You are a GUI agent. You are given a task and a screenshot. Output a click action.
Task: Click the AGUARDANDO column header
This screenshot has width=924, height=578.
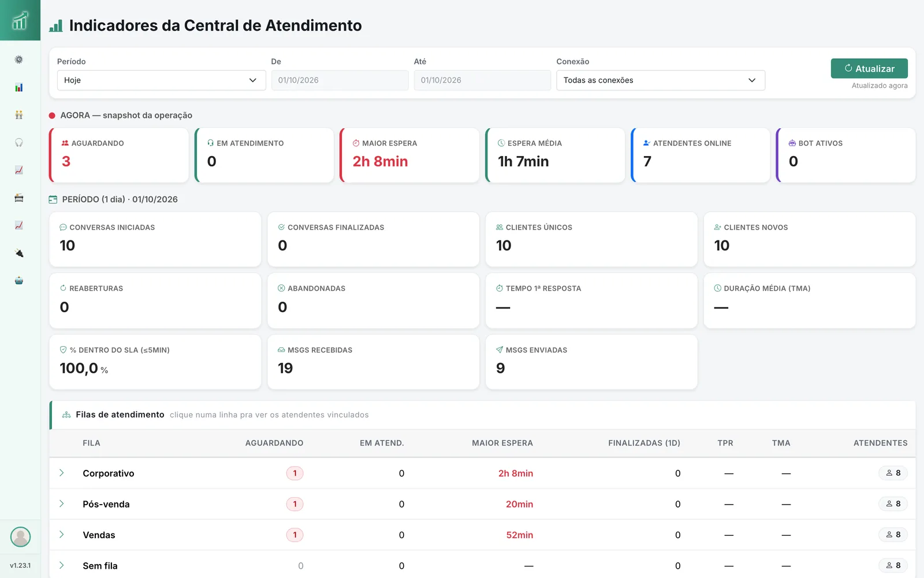[274, 443]
